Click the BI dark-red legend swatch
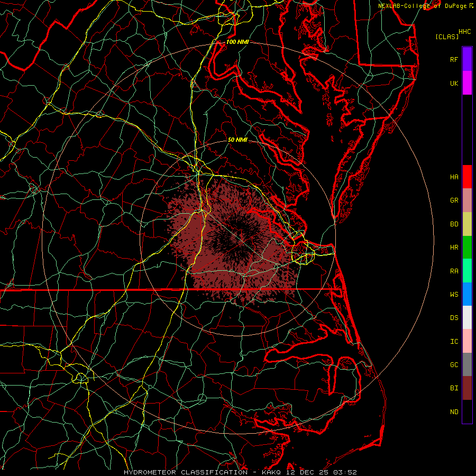This screenshot has height=476, width=476. pyautogui.click(x=467, y=388)
